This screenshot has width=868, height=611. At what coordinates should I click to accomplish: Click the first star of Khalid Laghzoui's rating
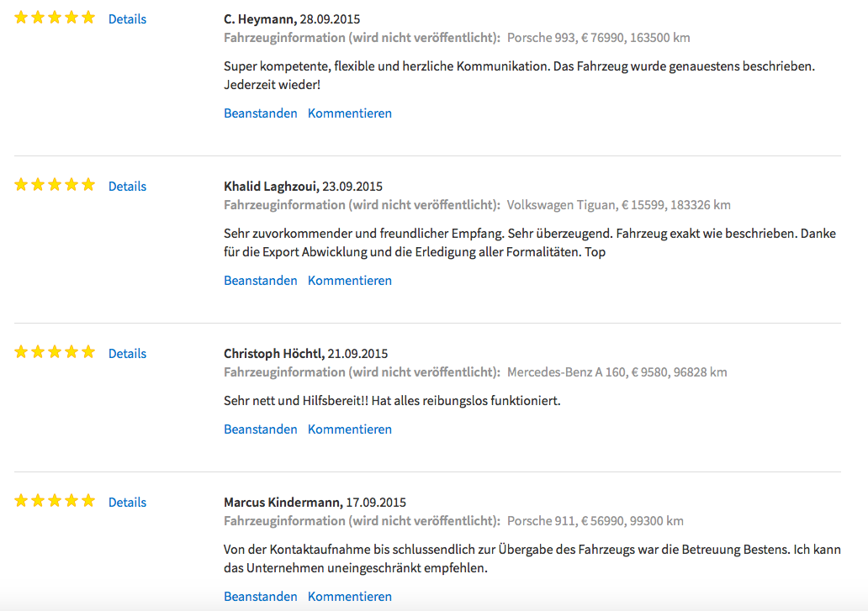coord(21,184)
